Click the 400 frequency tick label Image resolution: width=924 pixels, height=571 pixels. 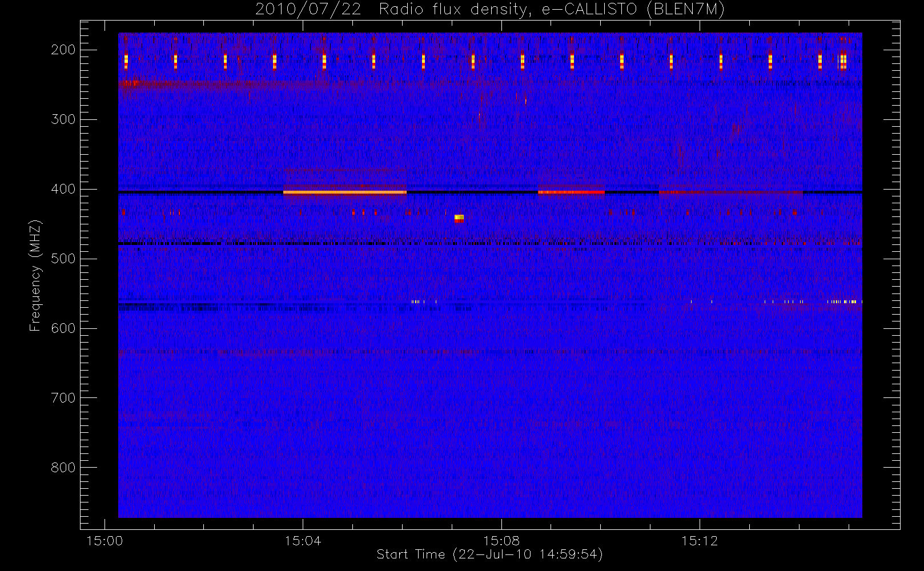63,189
